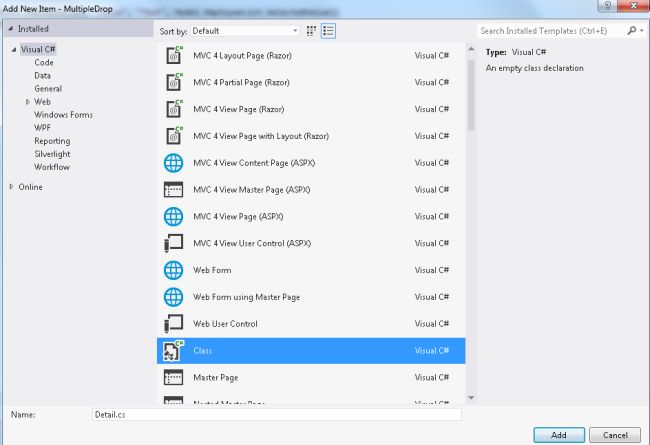Select MVC 4 Layout Page (Razor) text
This screenshot has width=650, height=445.
click(242, 56)
